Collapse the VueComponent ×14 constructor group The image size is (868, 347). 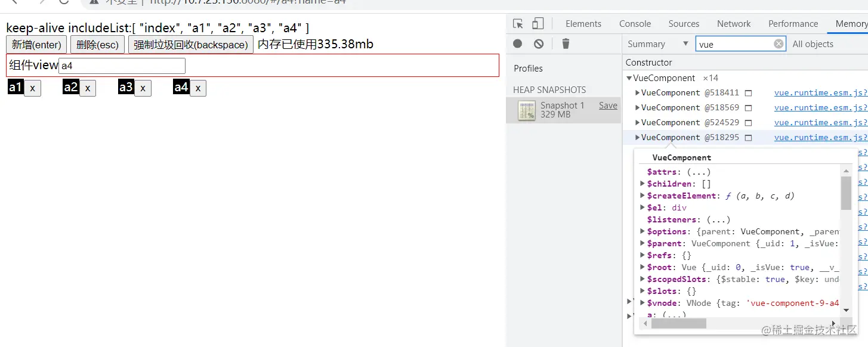tap(629, 78)
